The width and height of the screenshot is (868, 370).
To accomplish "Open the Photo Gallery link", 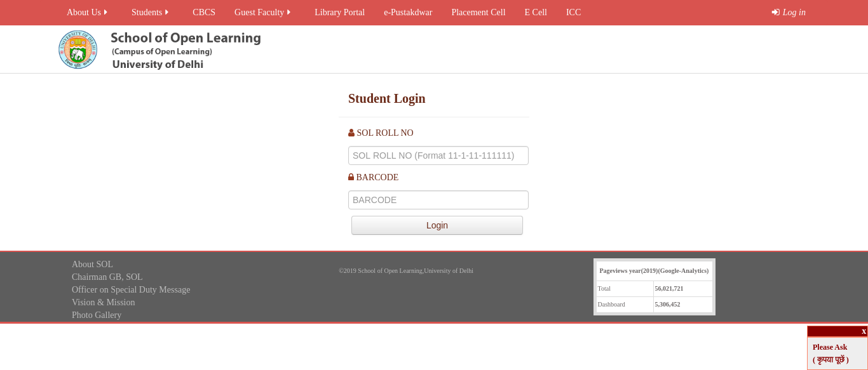I will click(97, 315).
